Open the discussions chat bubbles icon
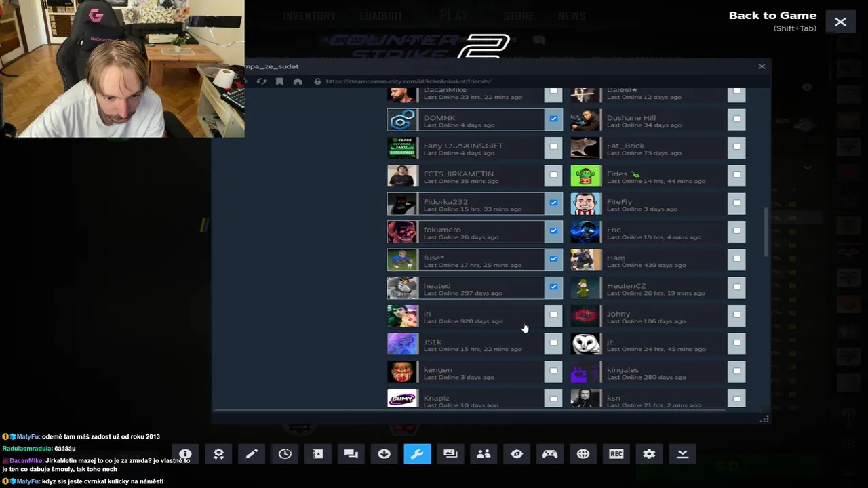The width and height of the screenshot is (868, 488). click(x=351, y=454)
